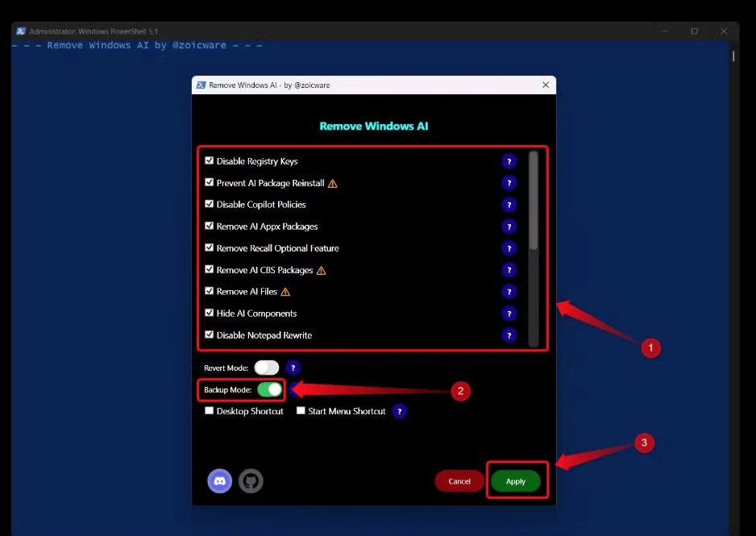The image size is (756, 536).
Task: Turn off Backup Mode toggle
Action: point(269,389)
